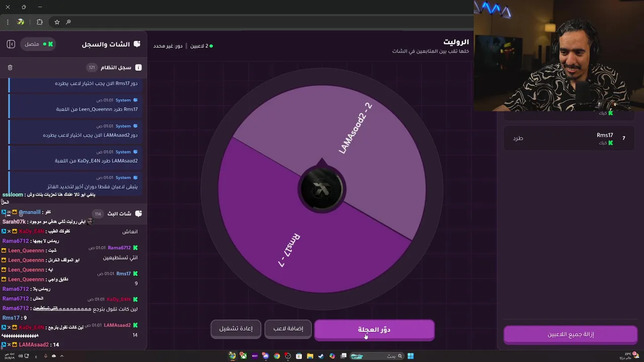Viewport: 644px width, 362px height.
Task: Click chat bubble icon beside الشات والسجل
Action: coord(137,44)
